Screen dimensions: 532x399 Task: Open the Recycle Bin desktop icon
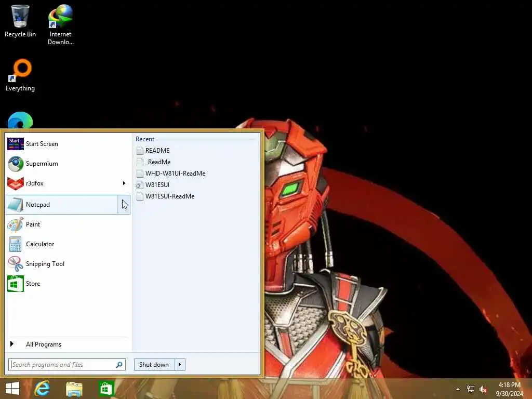[20, 21]
